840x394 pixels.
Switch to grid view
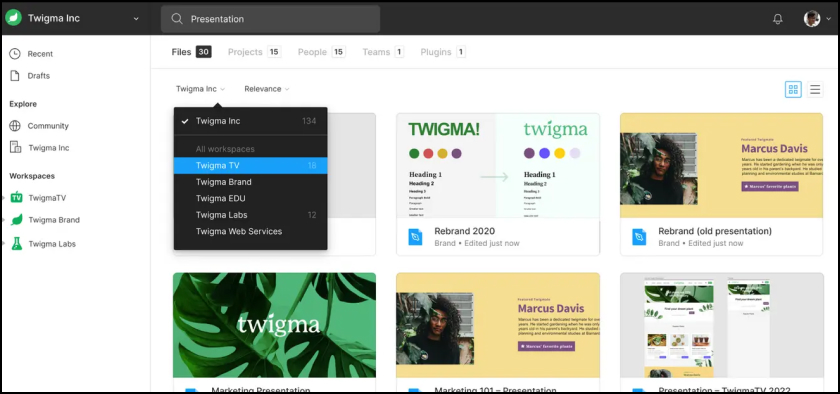point(793,90)
